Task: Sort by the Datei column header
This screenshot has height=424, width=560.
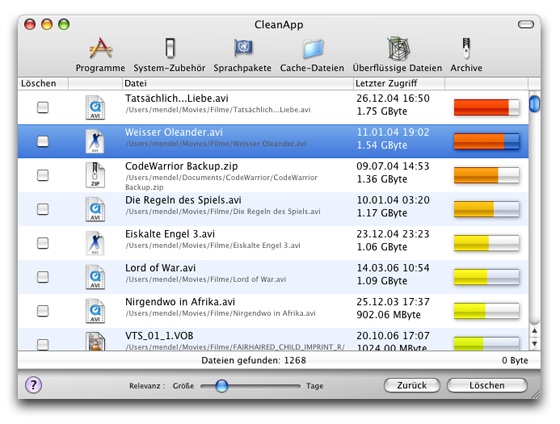Action: (238, 84)
